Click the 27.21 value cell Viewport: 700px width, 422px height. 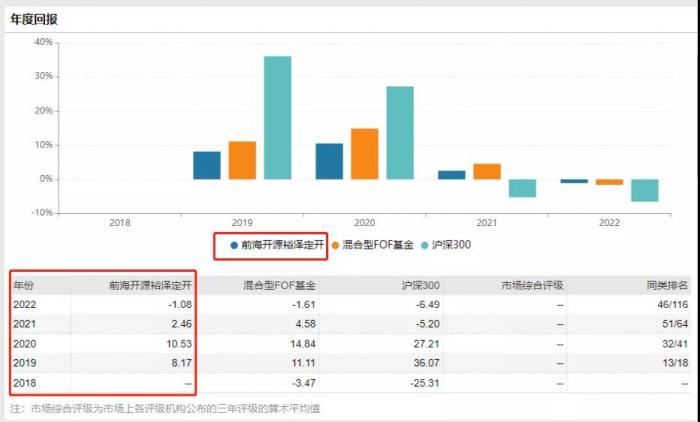(x=426, y=344)
